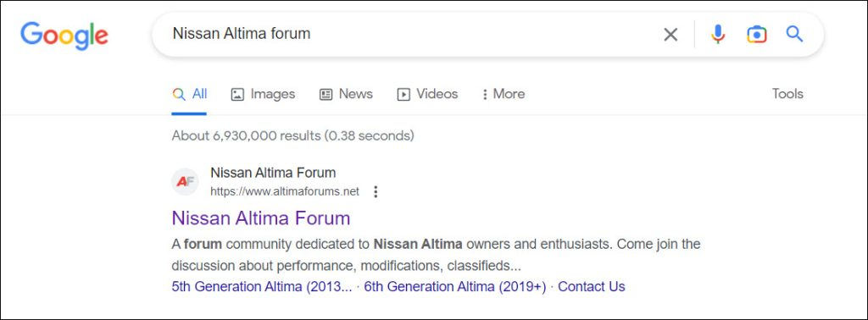Click the AF site favicon
Screen dimensions: 868x320
point(185,182)
